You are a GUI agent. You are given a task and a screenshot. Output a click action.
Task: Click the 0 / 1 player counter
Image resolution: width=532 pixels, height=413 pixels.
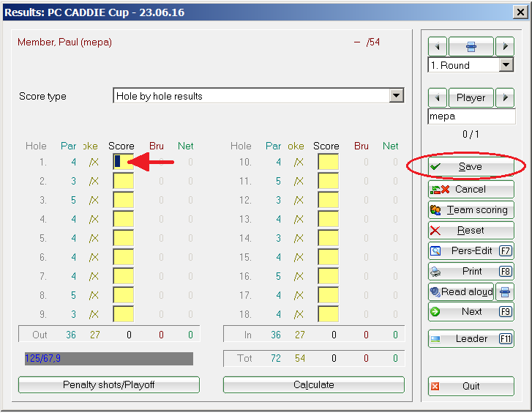coord(471,134)
